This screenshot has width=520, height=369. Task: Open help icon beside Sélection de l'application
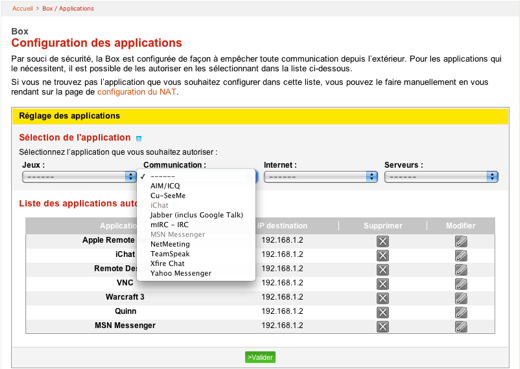[x=139, y=138]
